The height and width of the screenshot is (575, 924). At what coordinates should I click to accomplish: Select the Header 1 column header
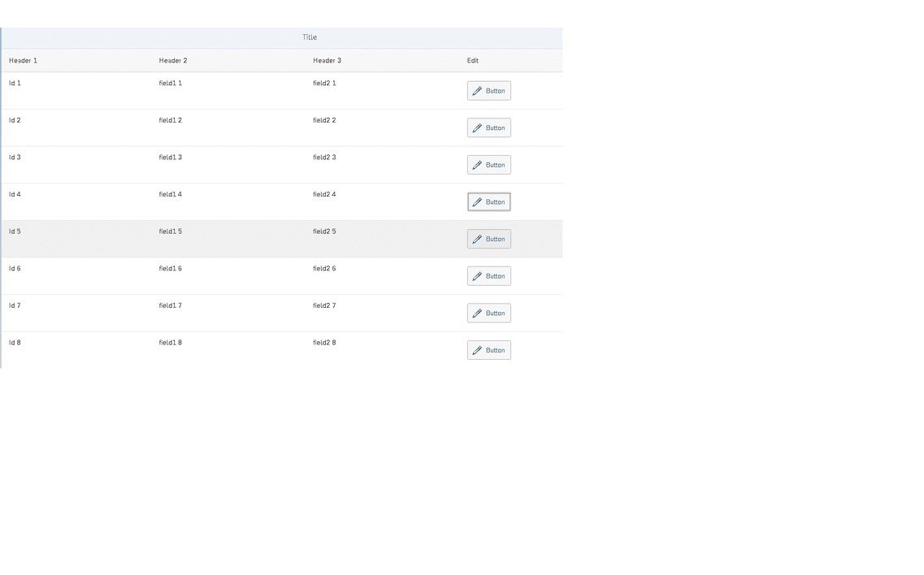tap(23, 60)
